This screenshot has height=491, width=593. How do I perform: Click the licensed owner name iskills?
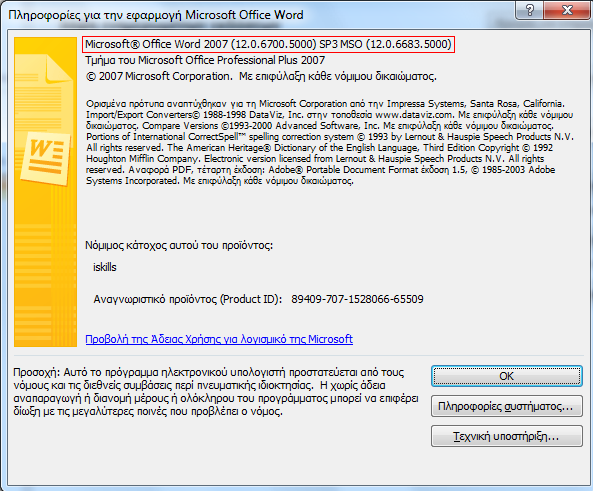tap(105, 267)
